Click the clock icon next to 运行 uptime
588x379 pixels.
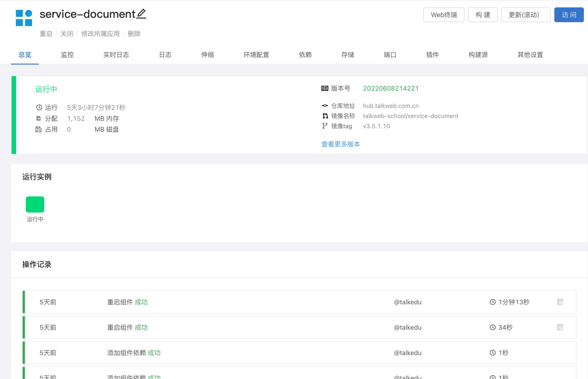[x=39, y=107]
